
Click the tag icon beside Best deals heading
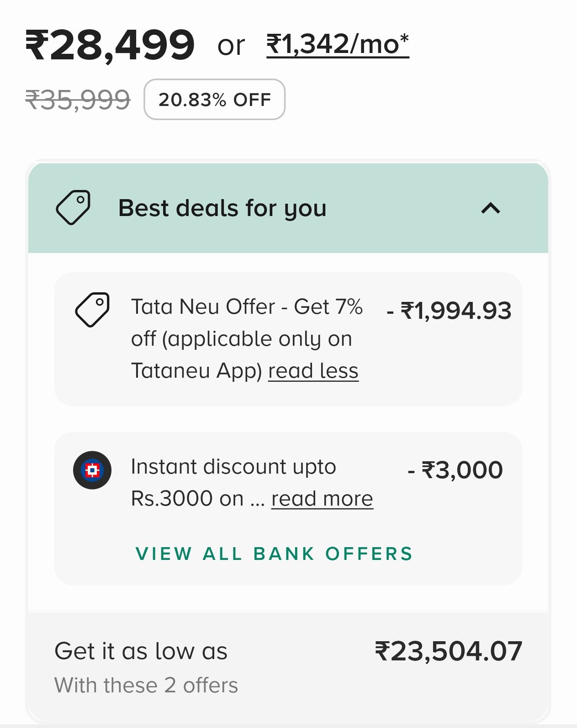(x=73, y=208)
